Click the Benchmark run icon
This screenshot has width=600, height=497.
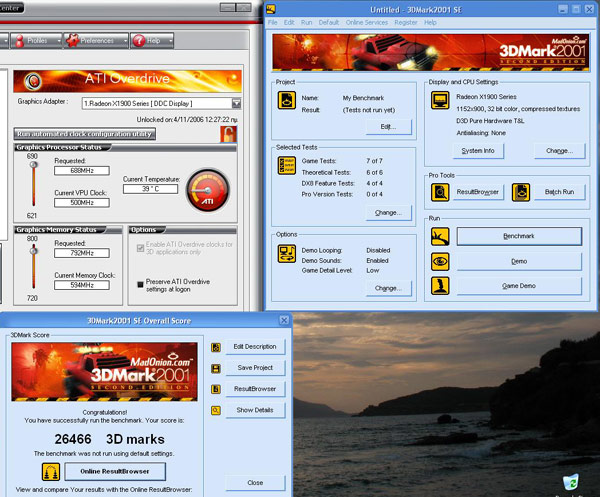tap(440, 236)
